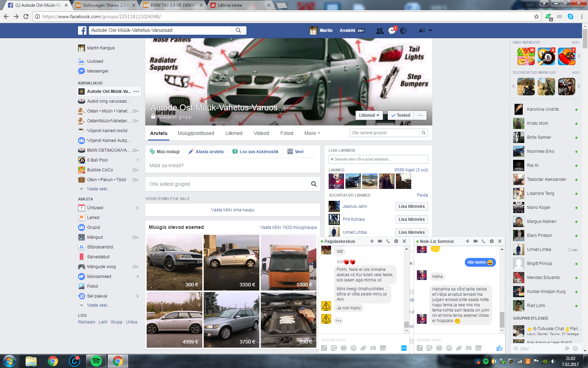Open camera icon in Nele-Liz Sammul chat

[478, 348]
